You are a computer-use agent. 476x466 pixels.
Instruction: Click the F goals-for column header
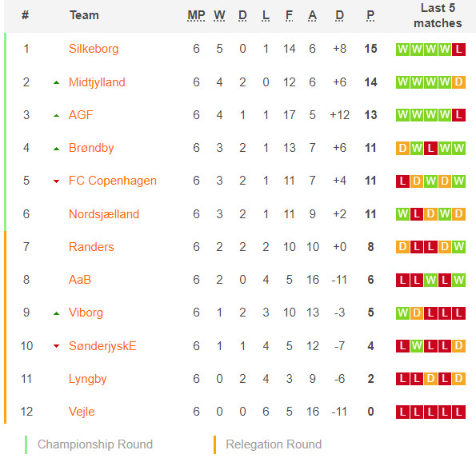click(x=289, y=15)
